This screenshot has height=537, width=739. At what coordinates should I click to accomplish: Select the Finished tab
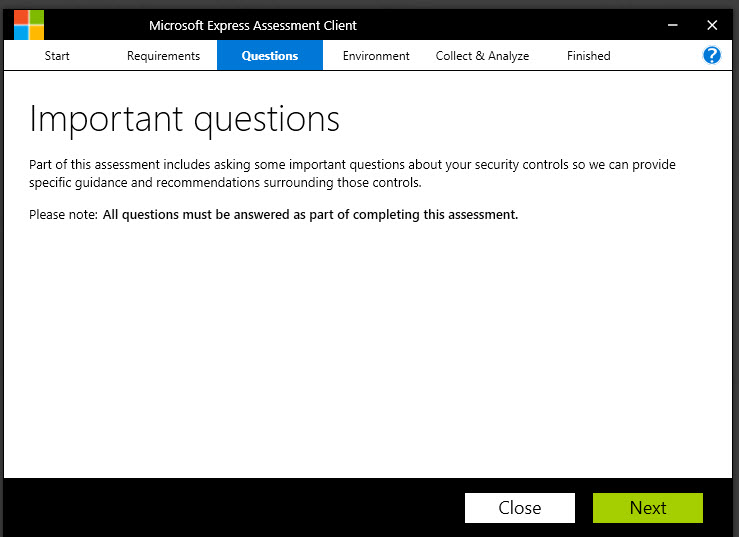click(588, 56)
